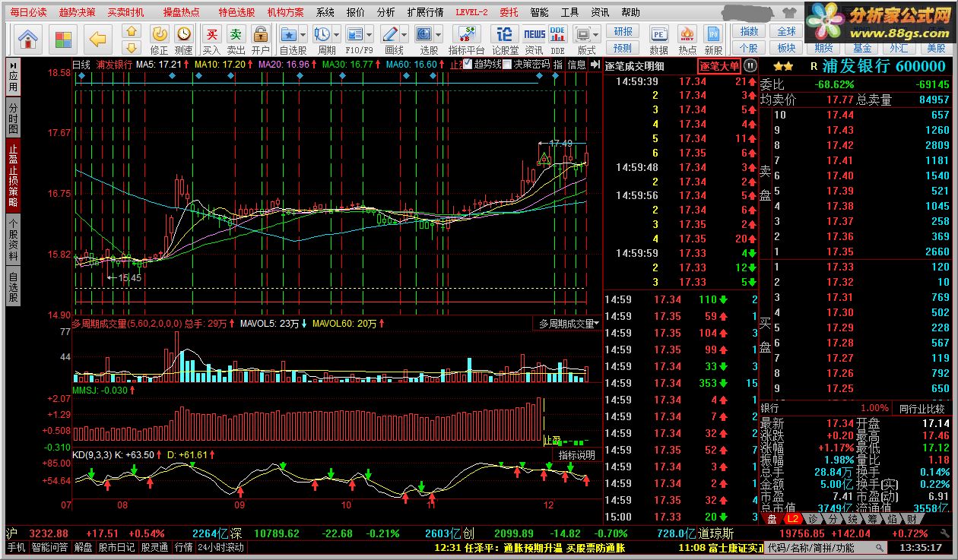Open the 趋势决策 menu
Screen dimensions: 958x560
coord(77,12)
